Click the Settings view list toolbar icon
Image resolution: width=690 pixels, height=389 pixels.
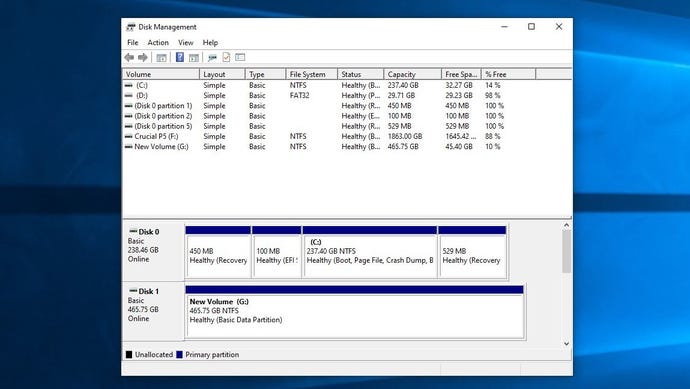click(x=240, y=57)
